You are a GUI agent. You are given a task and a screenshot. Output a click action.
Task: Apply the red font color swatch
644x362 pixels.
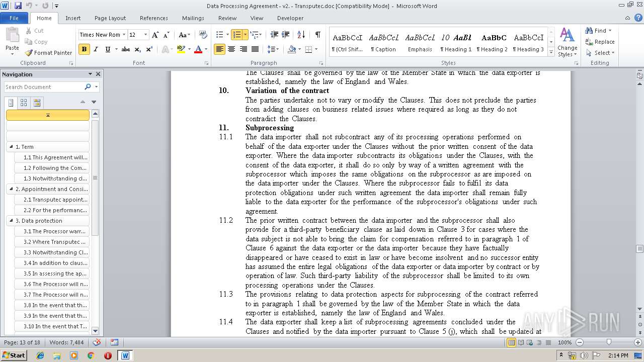(x=198, y=49)
